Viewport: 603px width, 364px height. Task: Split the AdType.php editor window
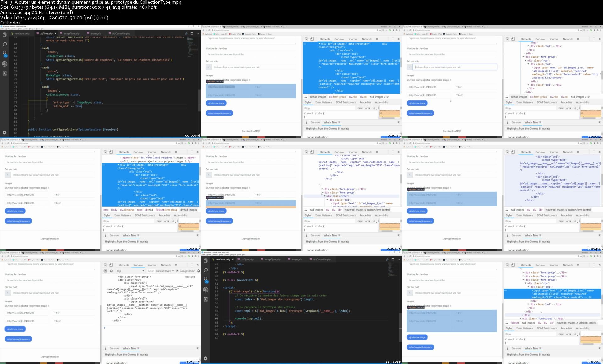click(192, 33)
